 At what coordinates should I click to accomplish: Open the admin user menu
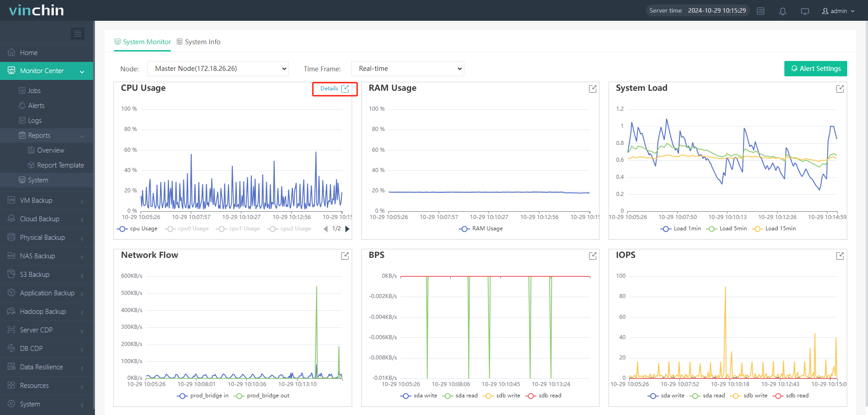[838, 11]
